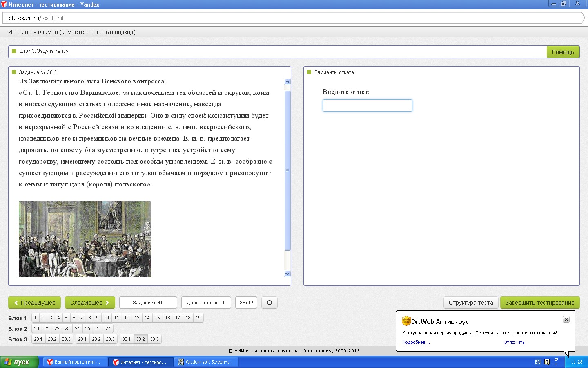
Task: Open question 27 in Блок 2
Action: (x=108, y=328)
